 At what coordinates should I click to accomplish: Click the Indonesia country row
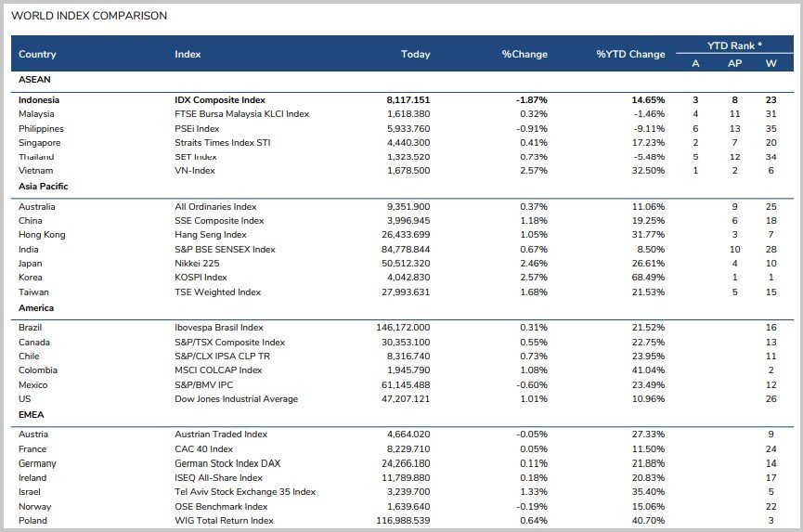[x=38, y=99]
